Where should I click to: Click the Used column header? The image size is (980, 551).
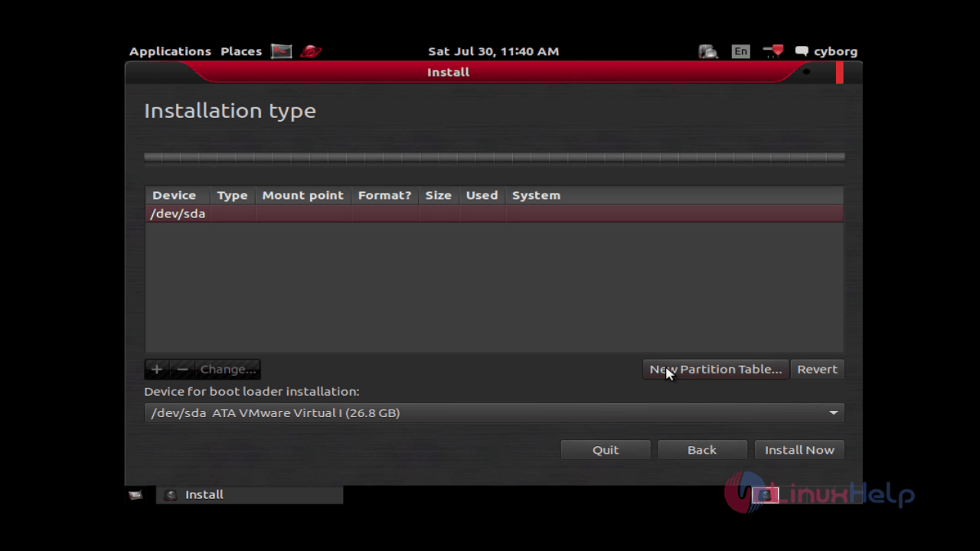[482, 195]
